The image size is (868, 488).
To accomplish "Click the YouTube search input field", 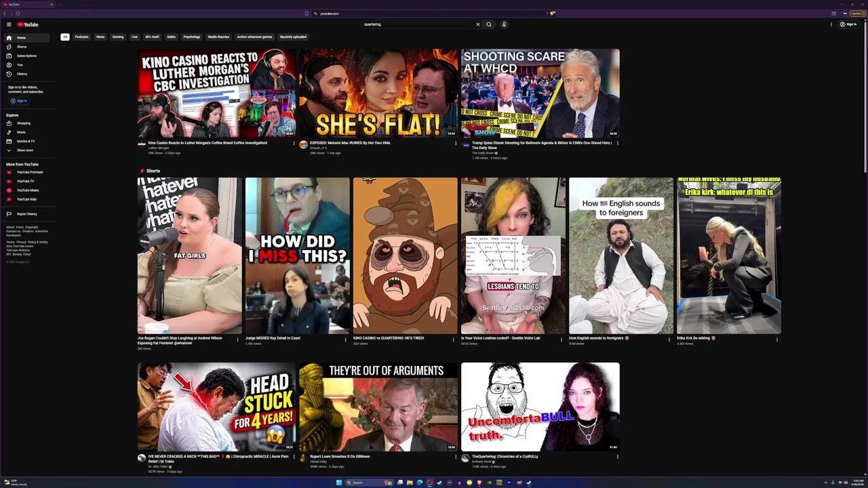I will [417, 24].
